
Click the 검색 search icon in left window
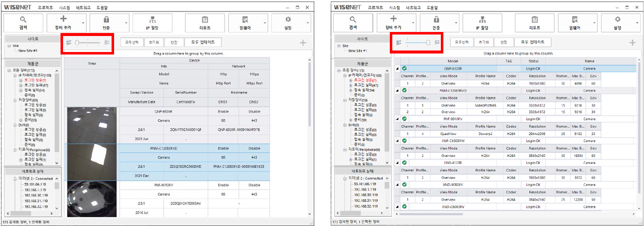click(23, 19)
